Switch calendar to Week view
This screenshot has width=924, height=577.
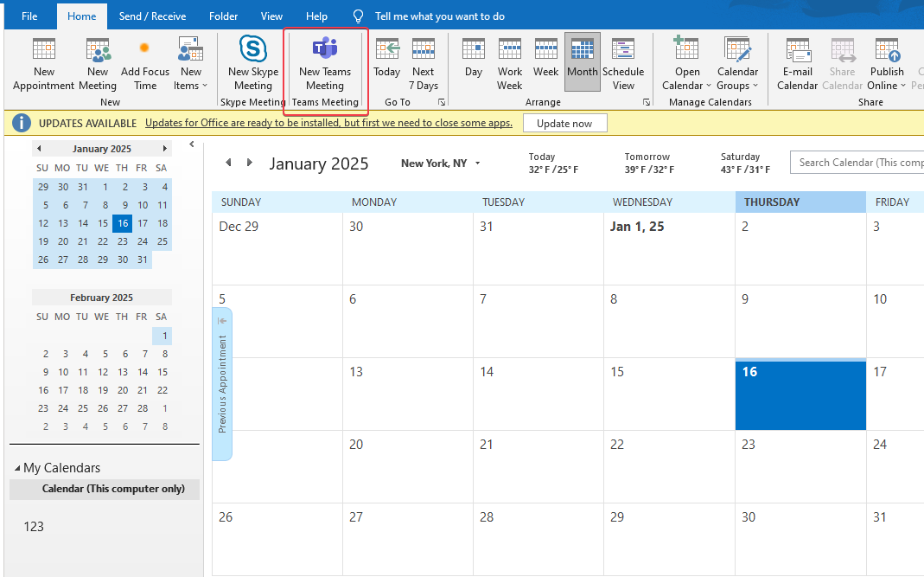(x=545, y=61)
